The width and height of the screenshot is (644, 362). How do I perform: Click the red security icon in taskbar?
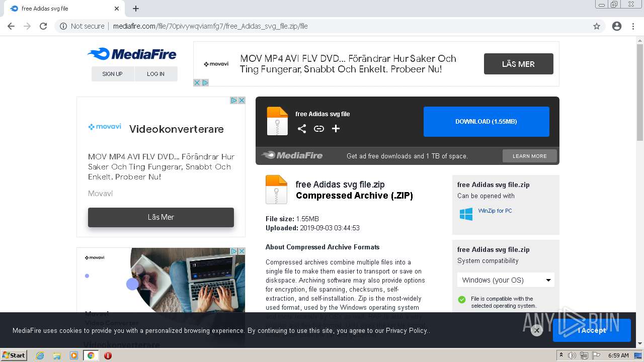point(108,355)
